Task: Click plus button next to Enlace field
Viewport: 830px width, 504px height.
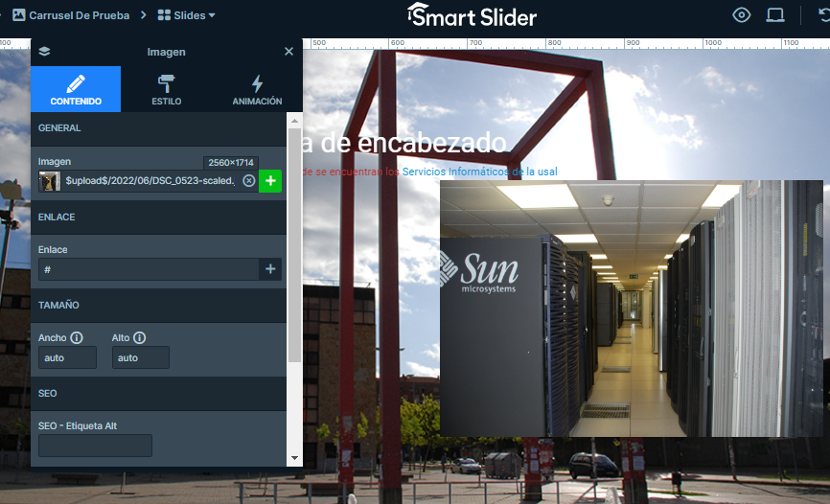Action: coord(270,269)
